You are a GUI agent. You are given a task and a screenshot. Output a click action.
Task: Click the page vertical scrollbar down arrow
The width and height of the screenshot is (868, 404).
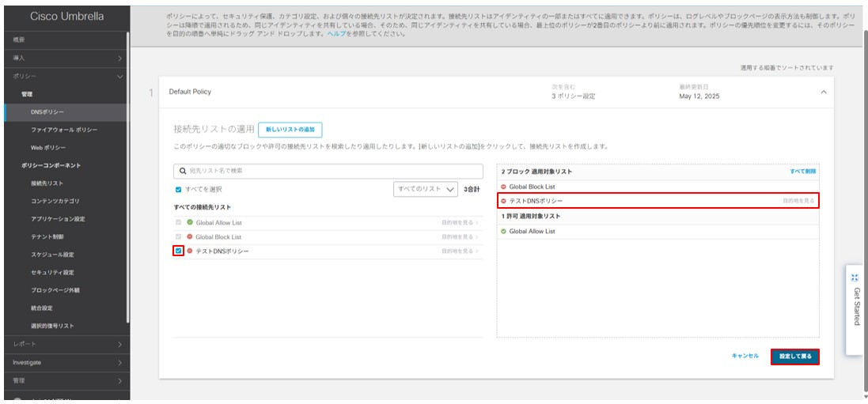tap(865, 396)
